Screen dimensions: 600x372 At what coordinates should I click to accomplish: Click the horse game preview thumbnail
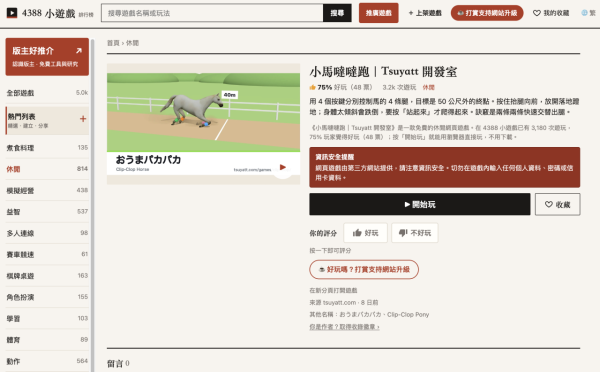coord(203,124)
